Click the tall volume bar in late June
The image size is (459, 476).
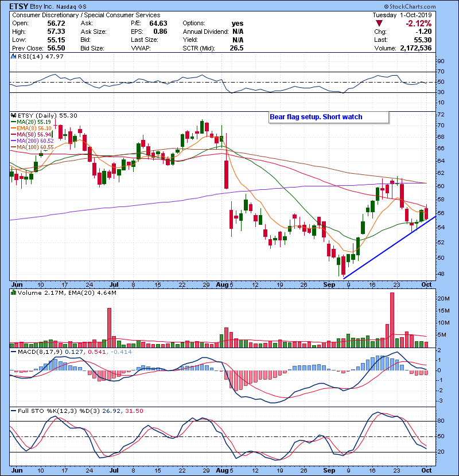[110, 328]
